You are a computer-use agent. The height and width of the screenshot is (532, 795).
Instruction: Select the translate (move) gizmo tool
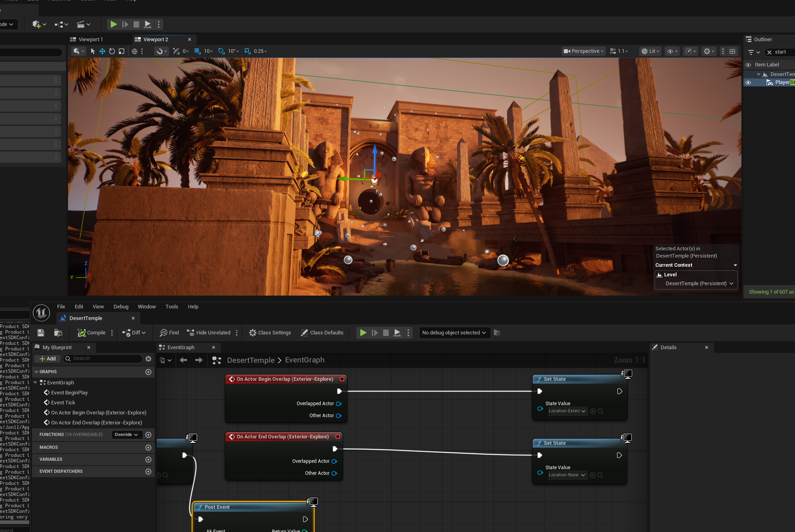(x=102, y=51)
